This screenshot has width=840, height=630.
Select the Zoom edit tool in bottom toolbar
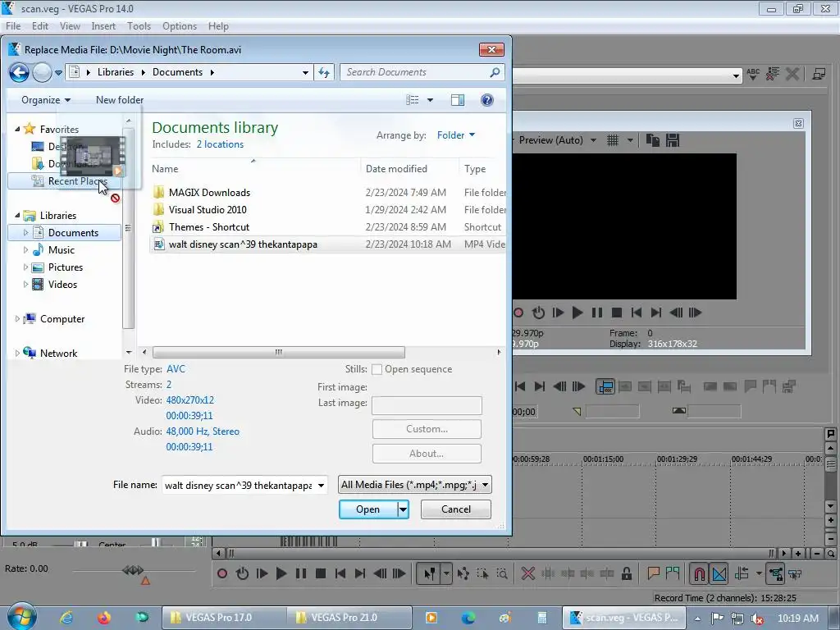click(x=502, y=573)
